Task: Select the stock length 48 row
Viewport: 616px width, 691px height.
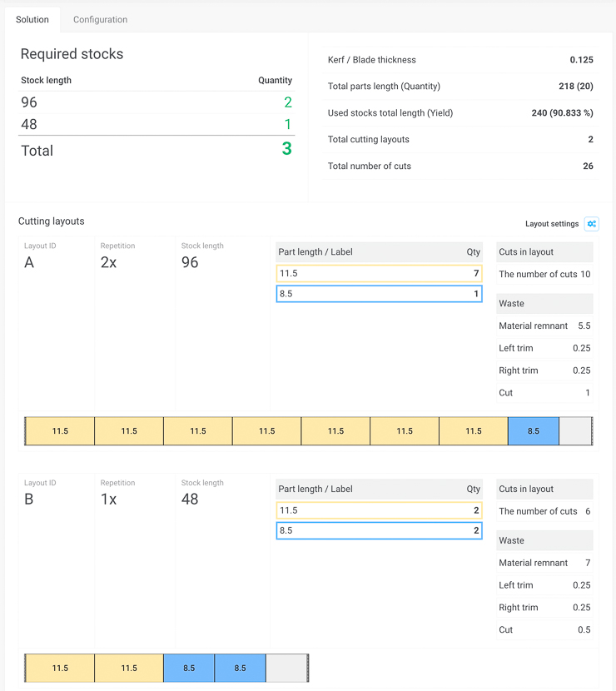Action: click(x=156, y=124)
